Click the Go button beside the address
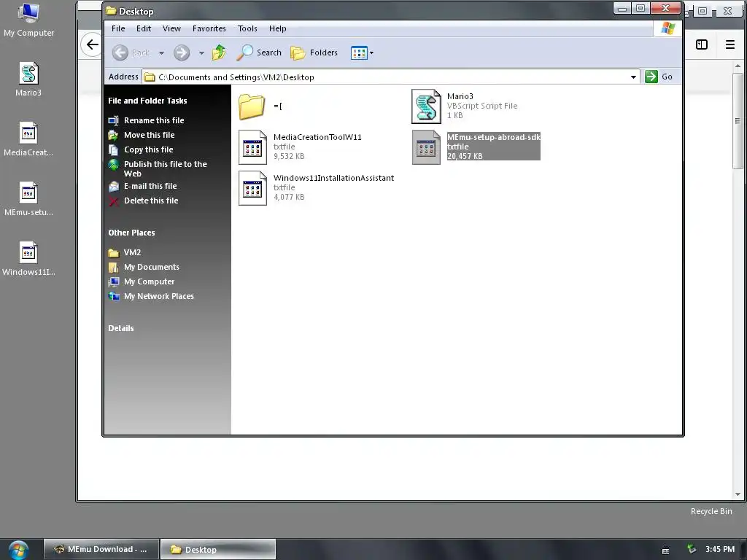The height and width of the screenshot is (560, 747). [x=659, y=77]
